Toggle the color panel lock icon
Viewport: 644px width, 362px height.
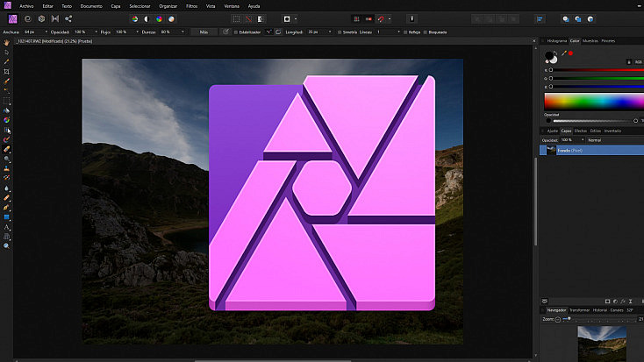pyautogui.click(x=629, y=62)
